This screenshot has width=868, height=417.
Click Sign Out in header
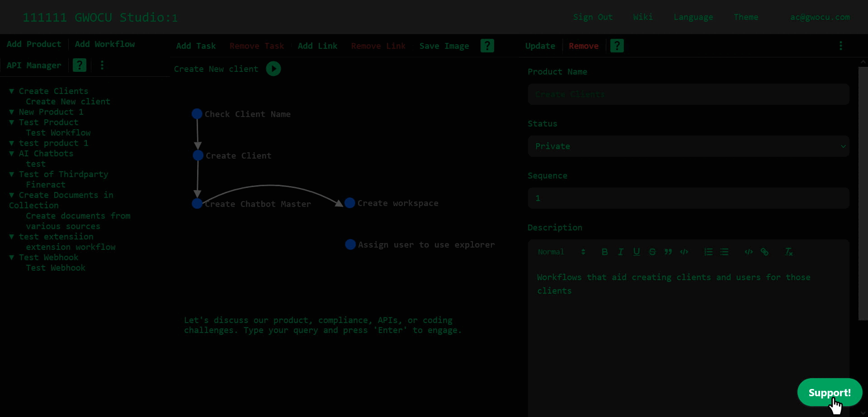click(x=593, y=17)
